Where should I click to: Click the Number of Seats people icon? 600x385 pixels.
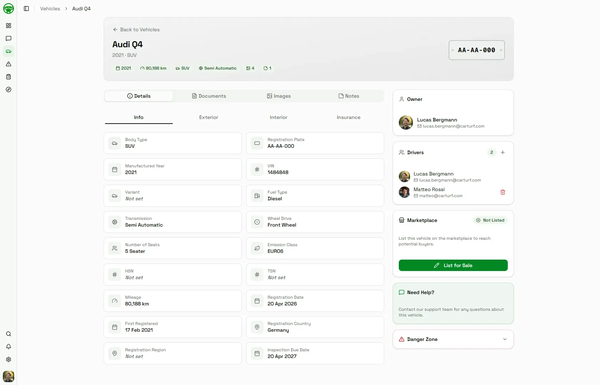click(114, 248)
